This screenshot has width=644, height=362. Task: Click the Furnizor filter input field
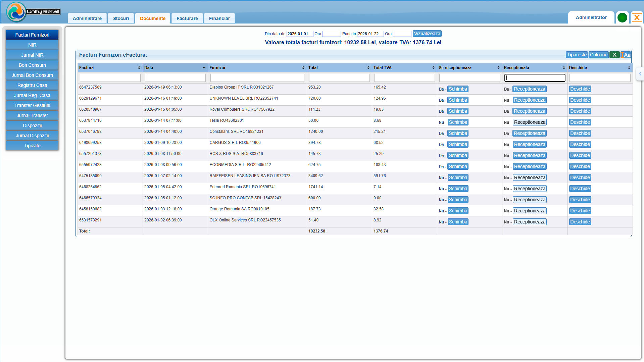[257, 78]
